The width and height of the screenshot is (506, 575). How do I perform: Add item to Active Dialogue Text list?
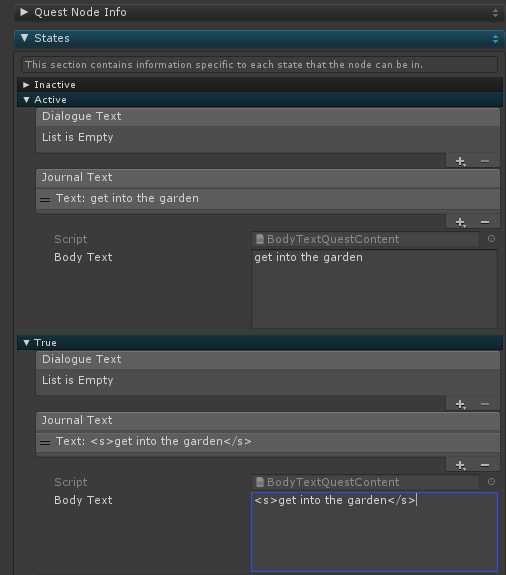(460, 161)
